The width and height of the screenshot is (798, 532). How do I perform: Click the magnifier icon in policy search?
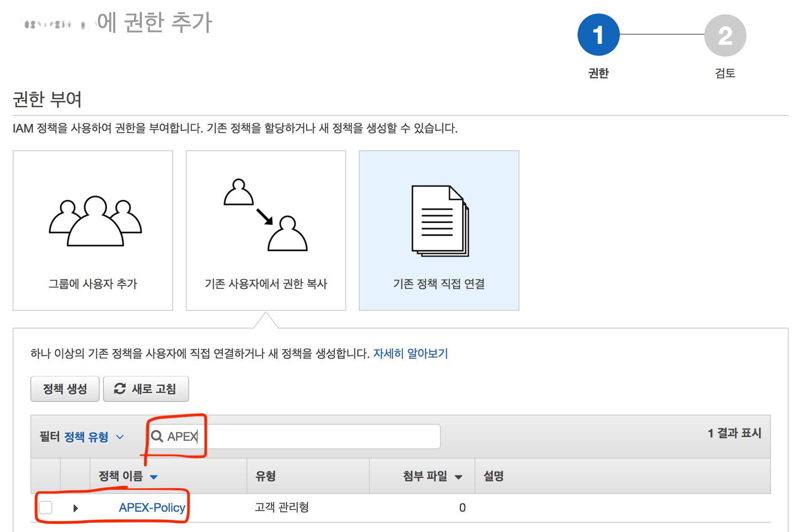click(x=157, y=436)
